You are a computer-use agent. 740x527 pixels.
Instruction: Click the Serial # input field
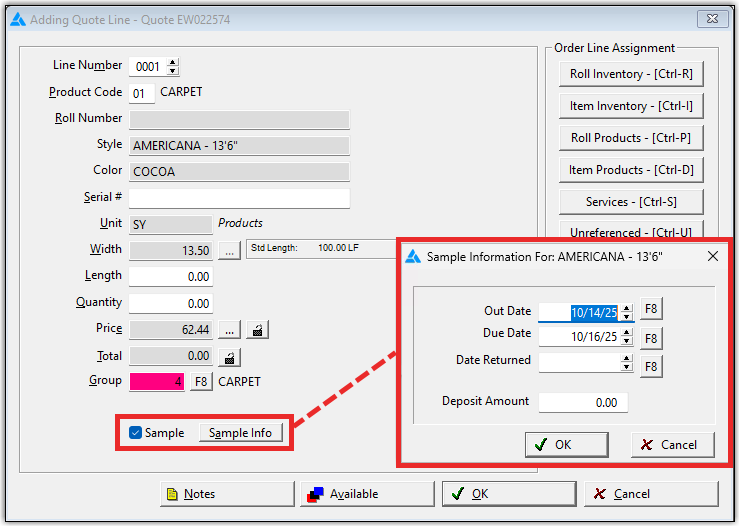239,198
